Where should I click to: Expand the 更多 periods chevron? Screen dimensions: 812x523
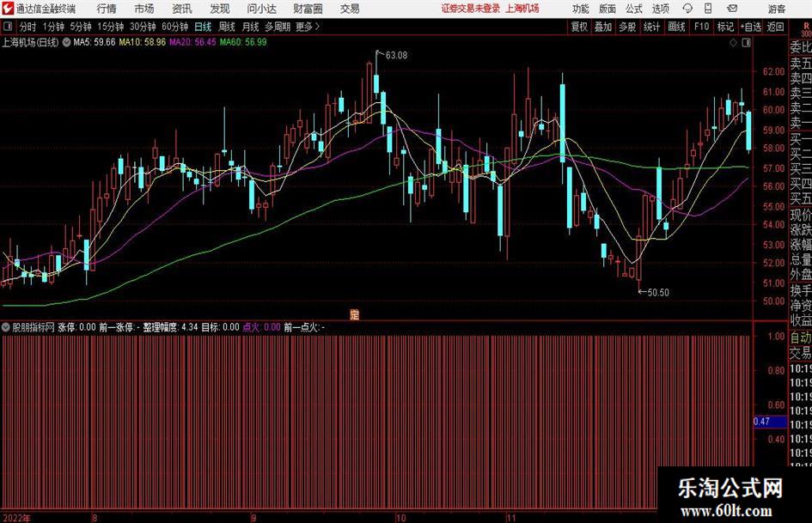[x=317, y=27]
